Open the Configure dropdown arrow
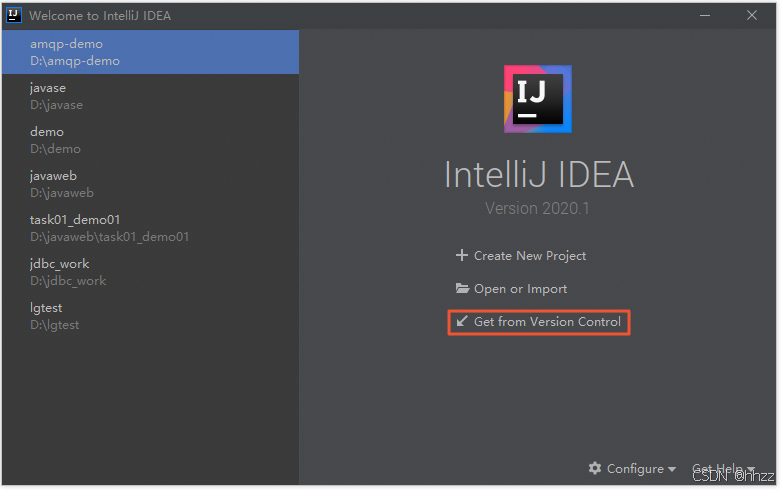 [672, 469]
